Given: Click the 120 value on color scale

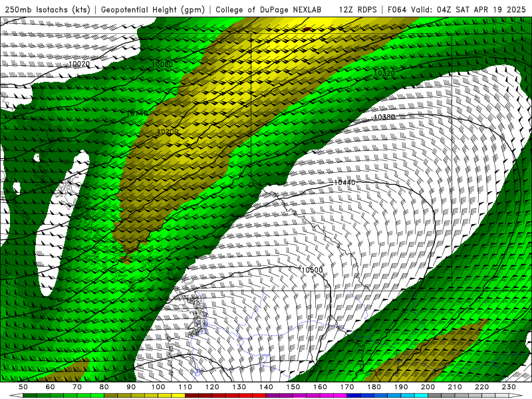Looking at the screenshot, I should [212, 387].
